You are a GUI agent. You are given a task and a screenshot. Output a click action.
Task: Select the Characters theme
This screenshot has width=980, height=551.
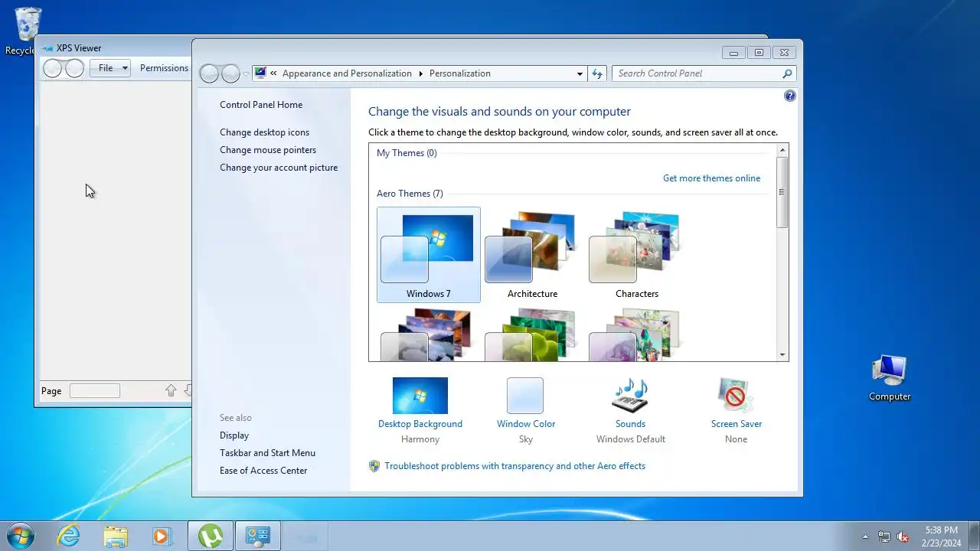(636, 255)
